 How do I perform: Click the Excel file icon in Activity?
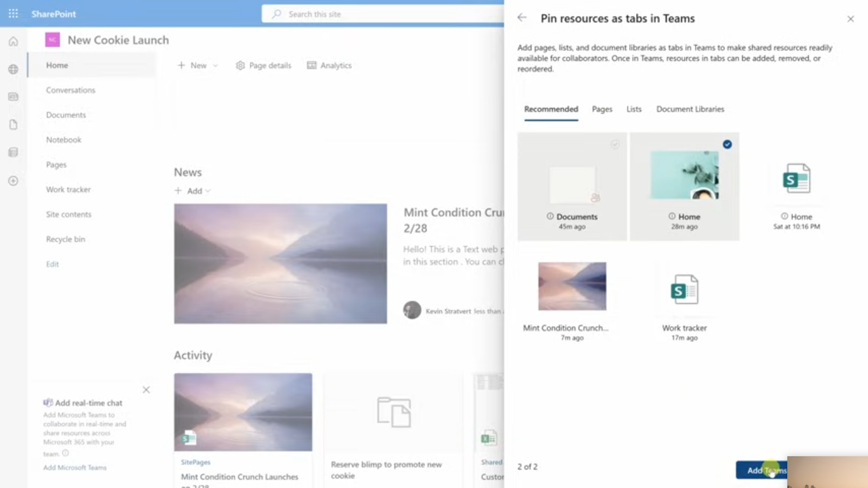[489, 438]
